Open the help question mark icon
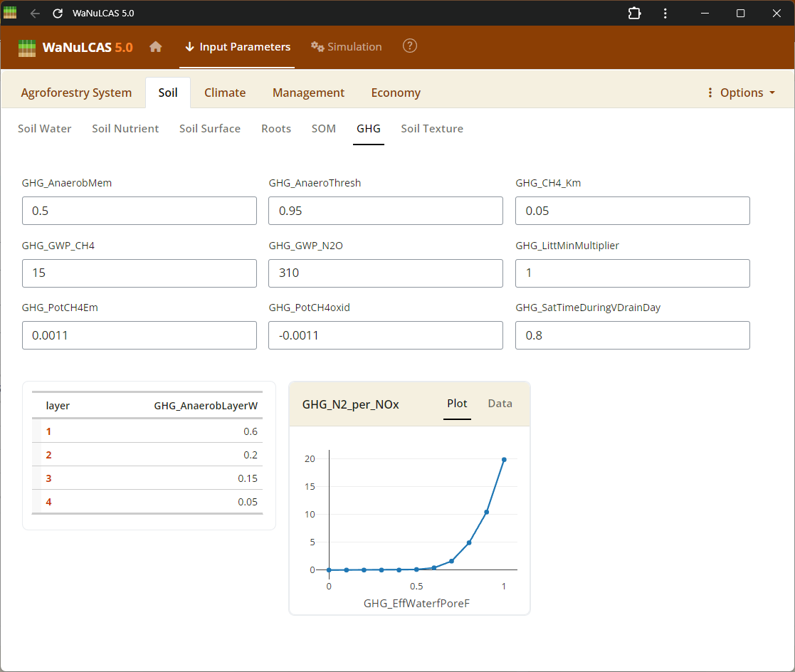Image resolution: width=795 pixels, height=672 pixels. [x=410, y=46]
